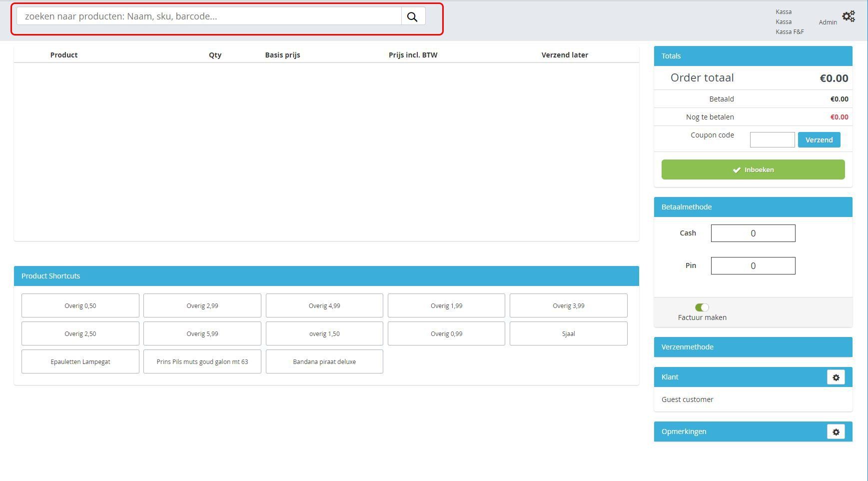The image size is (868, 481).
Task: Click the Pin amount field
Action: 753,265
